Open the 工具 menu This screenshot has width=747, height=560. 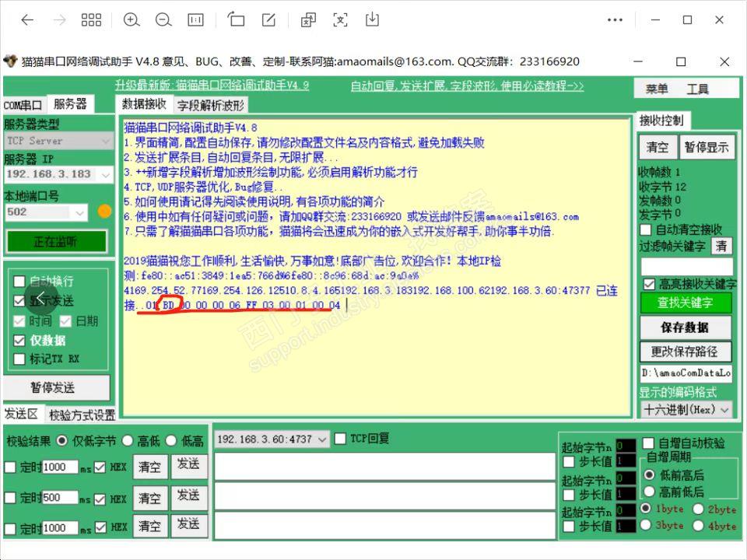(x=697, y=89)
